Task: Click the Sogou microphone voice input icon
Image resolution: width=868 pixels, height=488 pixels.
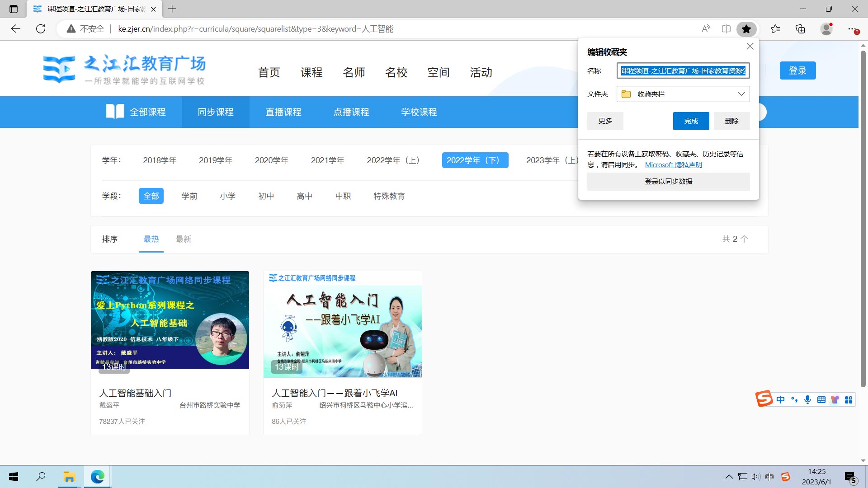Action: pyautogui.click(x=807, y=399)
